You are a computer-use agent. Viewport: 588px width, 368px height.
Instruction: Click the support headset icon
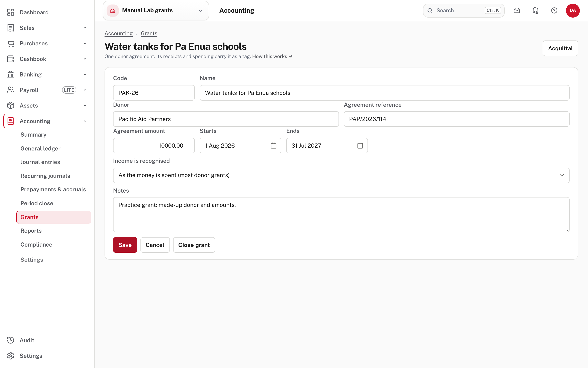pos(536,10)
